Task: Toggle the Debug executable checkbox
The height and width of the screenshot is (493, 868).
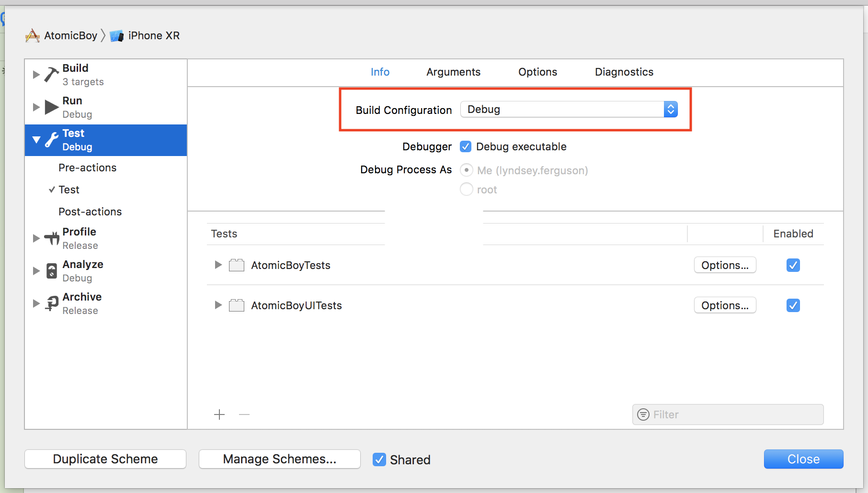Action: [466, 146]
